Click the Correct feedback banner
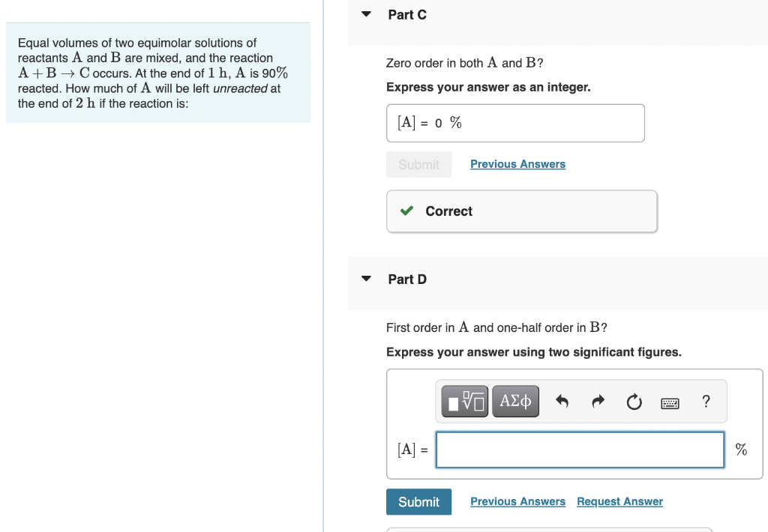Image resolution: width=768 pixels, height=532 pixels. coord(521,211)
